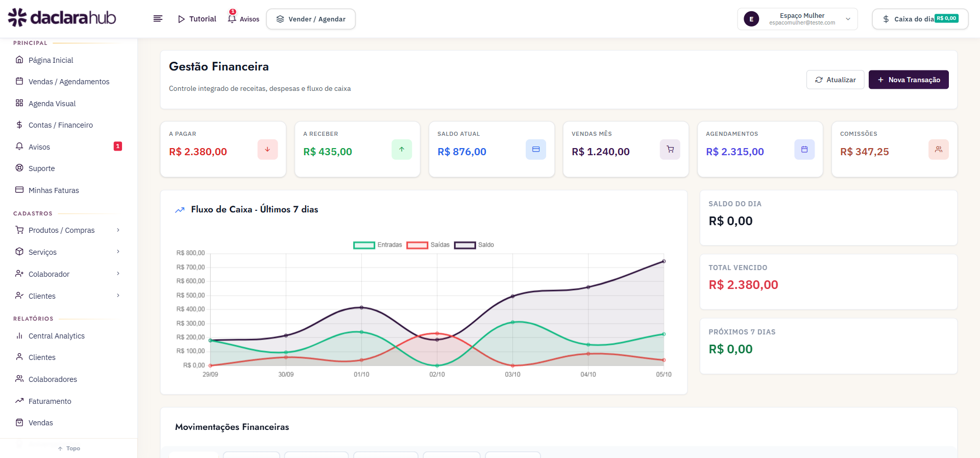Click the daclarahub logo

pyautogui.click(x=62, y=17)
